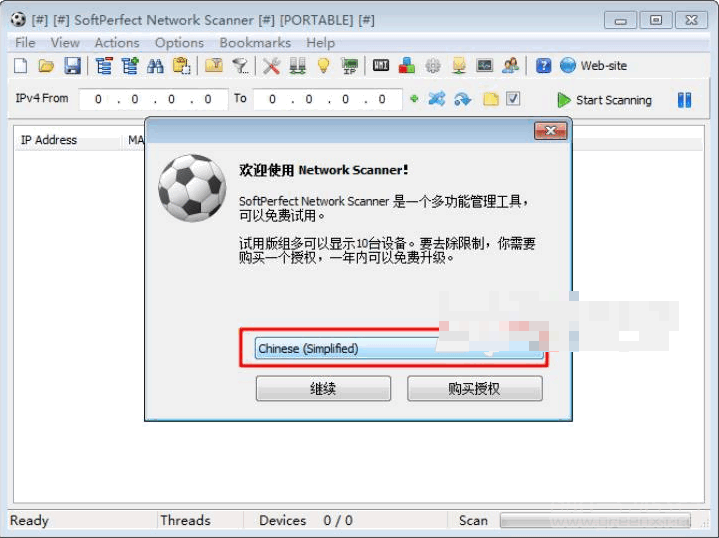The width and height of the screenshot is (719, 538).
Task: Click the users accounts toolbar icon
Action: click(510, 66)
